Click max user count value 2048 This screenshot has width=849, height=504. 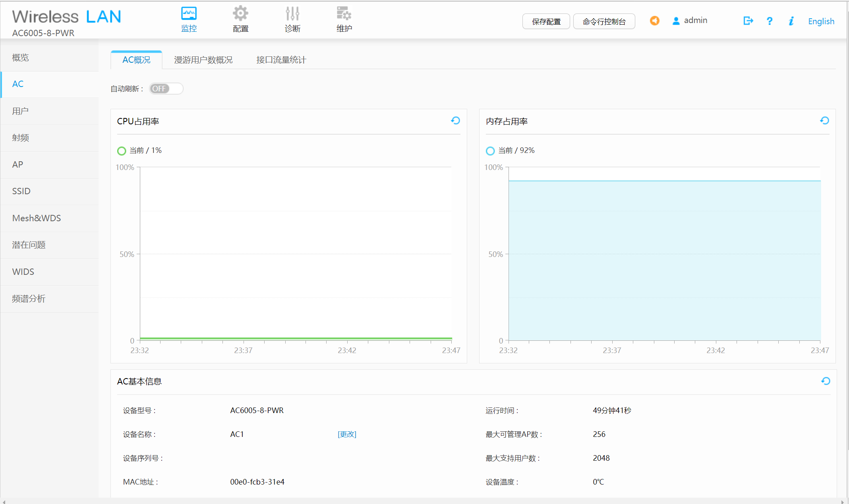point(601,458)
